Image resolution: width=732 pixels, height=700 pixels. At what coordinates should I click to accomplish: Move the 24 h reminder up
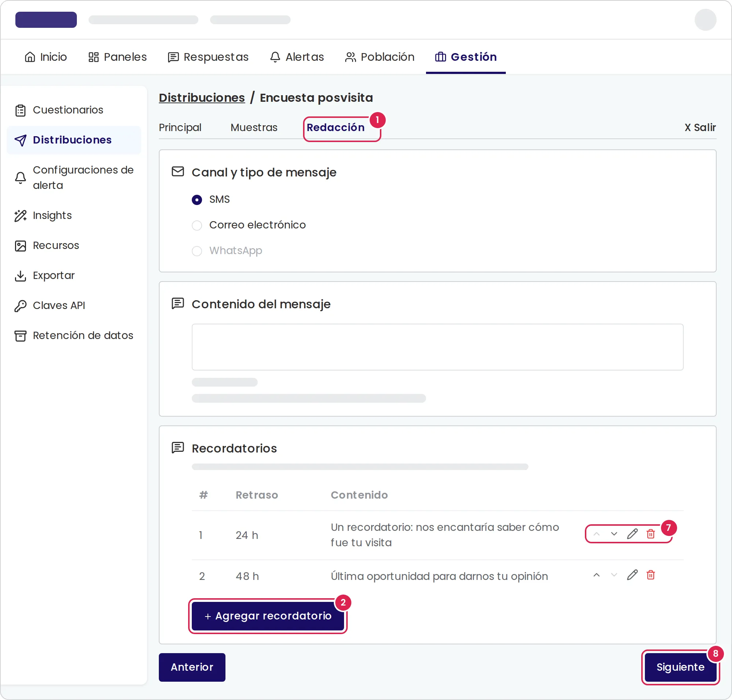point(597,534)
